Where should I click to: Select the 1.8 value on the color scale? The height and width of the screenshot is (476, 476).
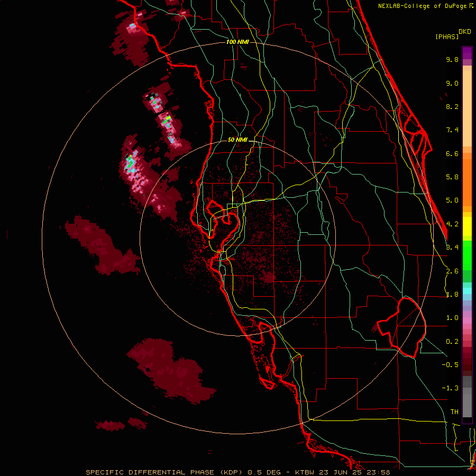pyautogui.click(x=452, y=295)
